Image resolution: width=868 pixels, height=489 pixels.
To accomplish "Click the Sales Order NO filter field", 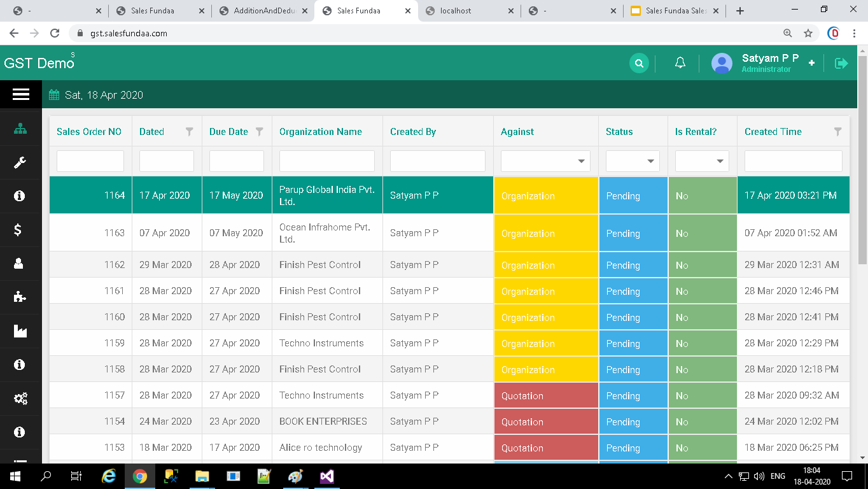I will pos(90,161).
